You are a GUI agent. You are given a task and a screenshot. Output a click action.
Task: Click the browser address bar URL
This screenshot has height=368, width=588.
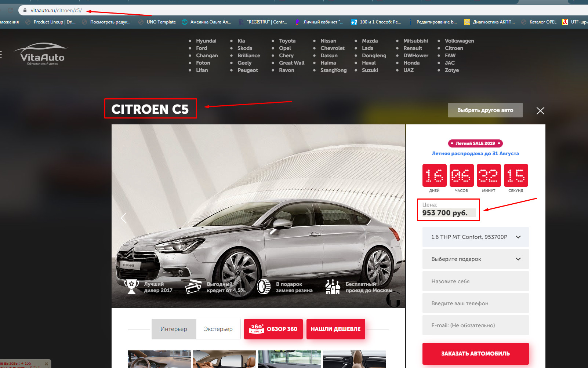pyautogui.click(x=56, y=10)
